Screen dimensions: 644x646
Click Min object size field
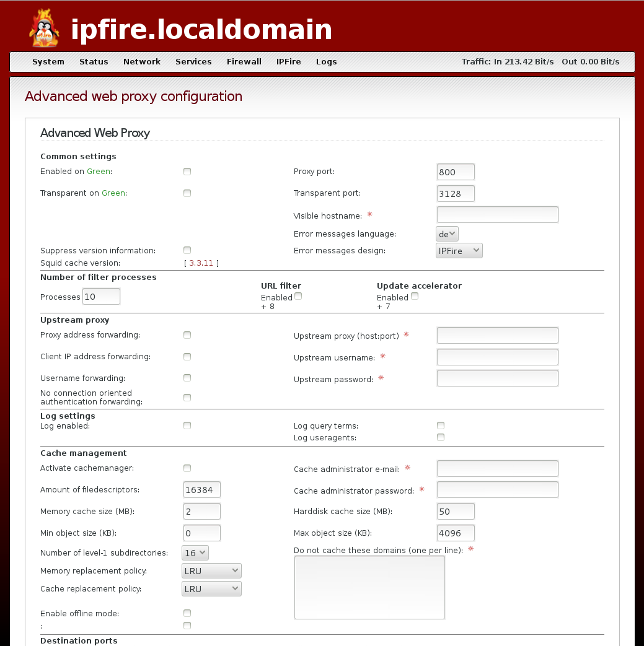click(x=201, y=533)
